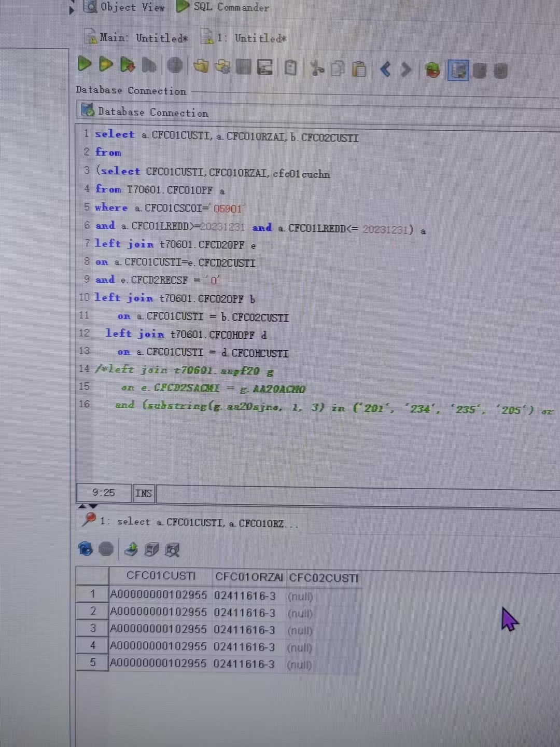Click the Paste clipboard icon
This screenshot has width=560, height=747.
coord(359,69)
